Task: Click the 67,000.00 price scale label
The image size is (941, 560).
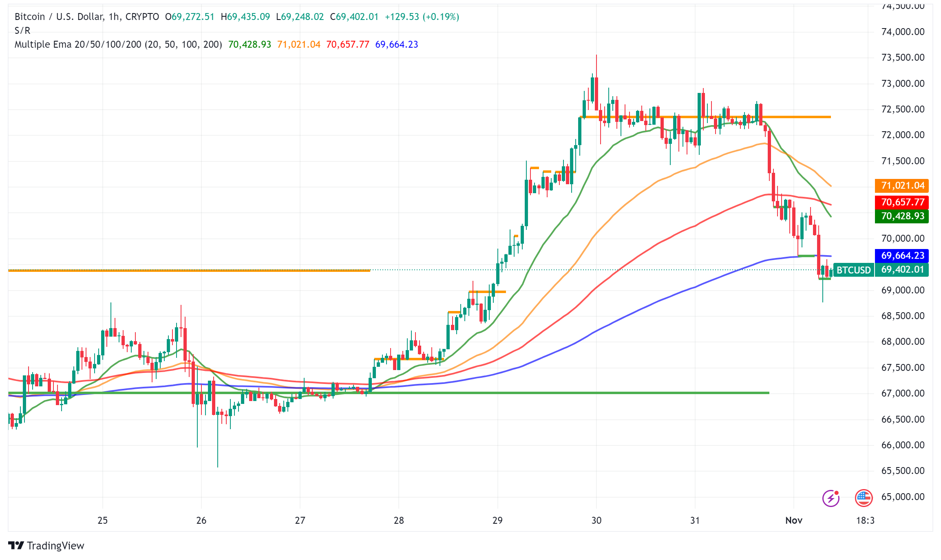Action: click(903, 393)
